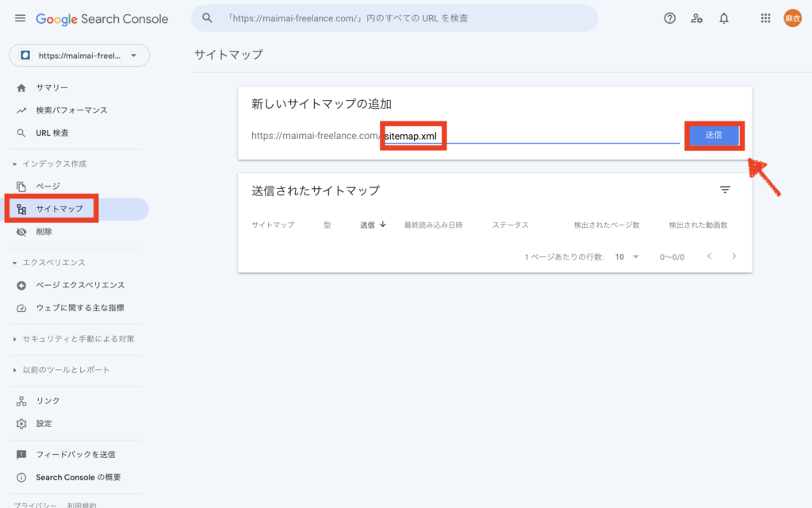Click the 送信 submit button

pos(714,135)
